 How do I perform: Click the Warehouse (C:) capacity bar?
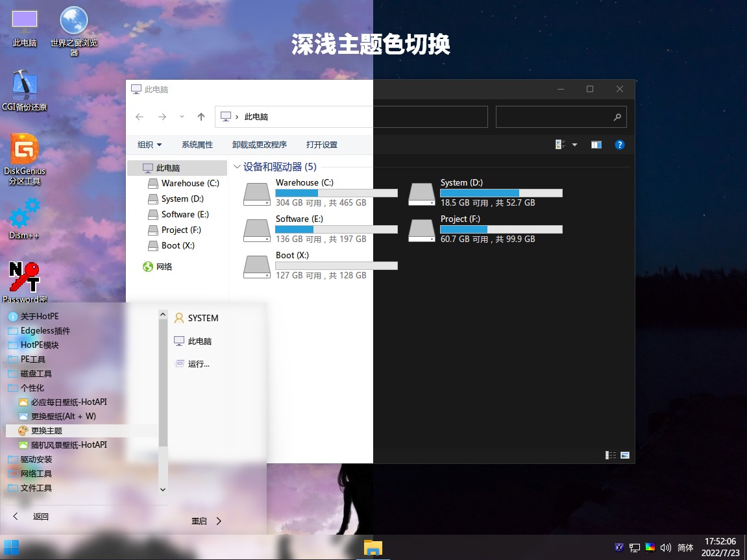[337, 193]
